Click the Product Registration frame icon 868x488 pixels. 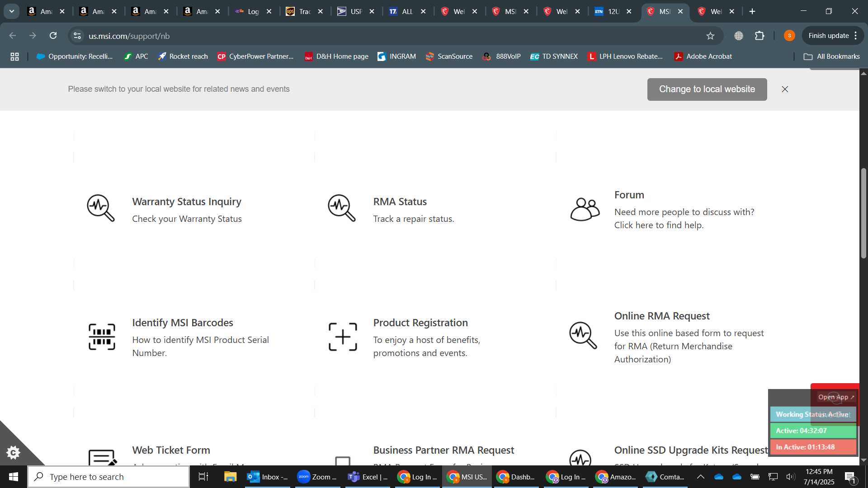(343, 337)
